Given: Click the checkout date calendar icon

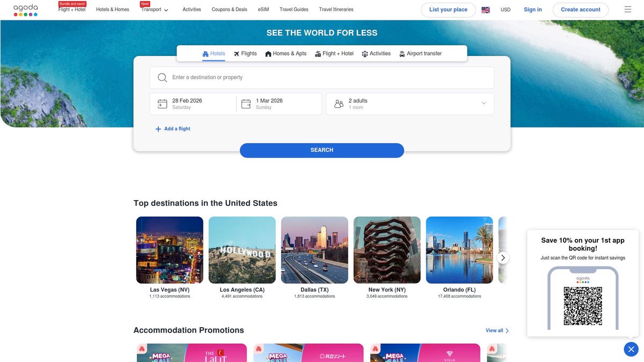Looking at the screenshot, I should tap(246, 104).
